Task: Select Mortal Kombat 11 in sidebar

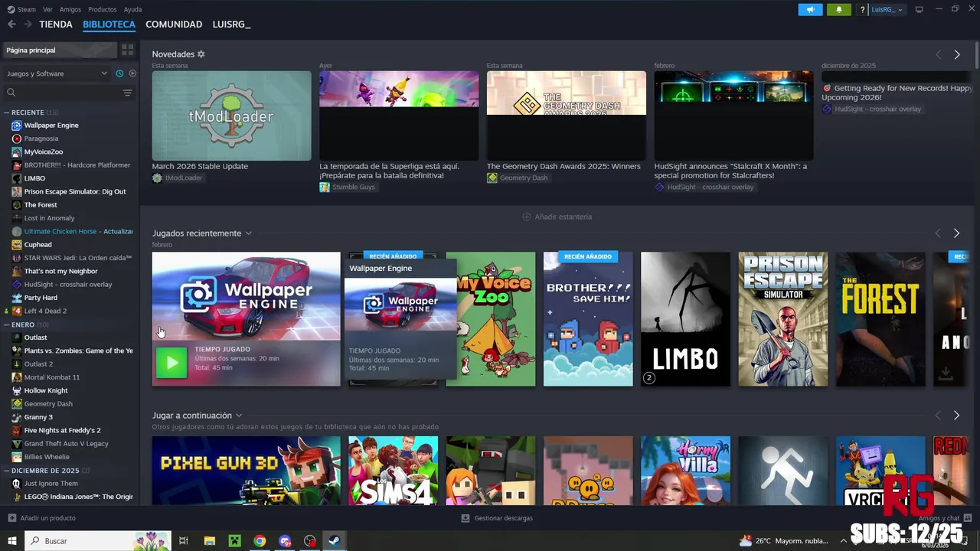Action: 51,377
